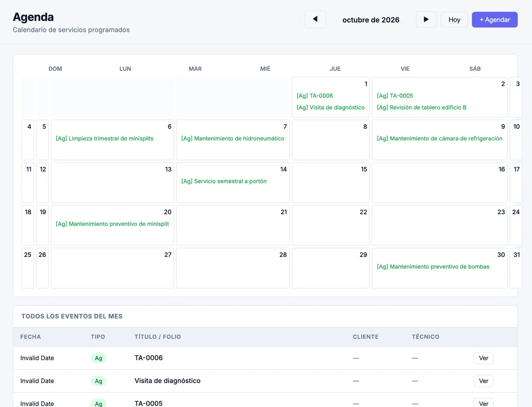Click Ver button in TA-0006 row

pos(483,358)
